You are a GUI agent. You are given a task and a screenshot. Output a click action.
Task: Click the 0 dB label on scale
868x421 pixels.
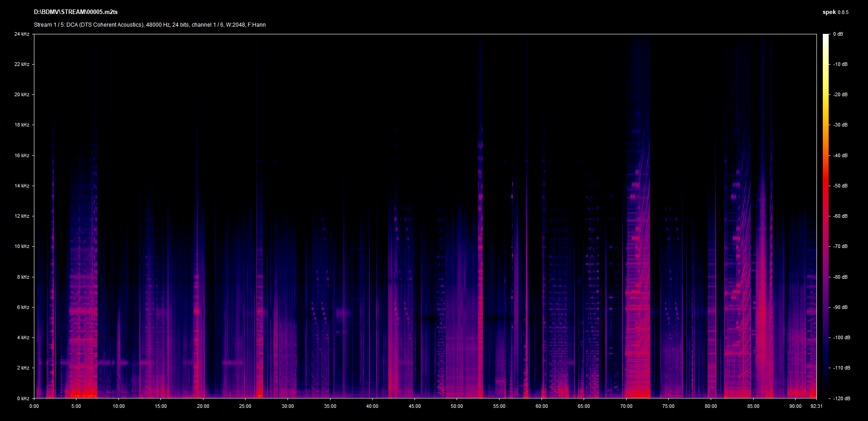coord(838,34)
